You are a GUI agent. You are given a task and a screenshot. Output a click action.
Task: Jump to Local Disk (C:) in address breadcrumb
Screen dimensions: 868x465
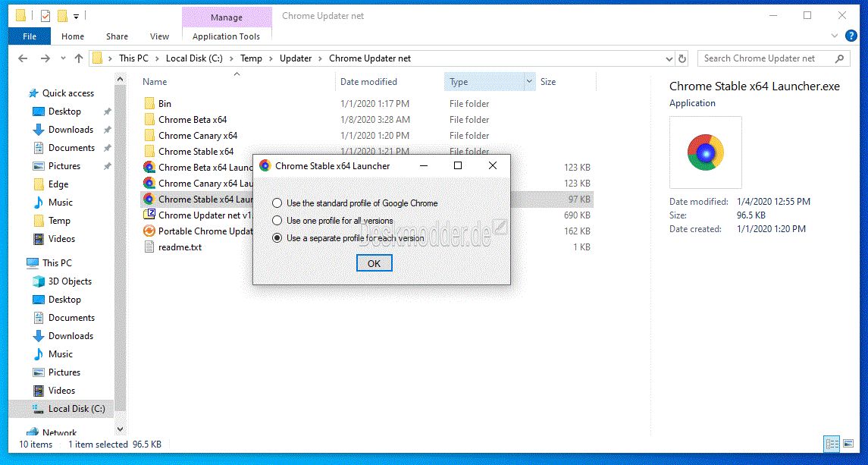click(194, 58)
